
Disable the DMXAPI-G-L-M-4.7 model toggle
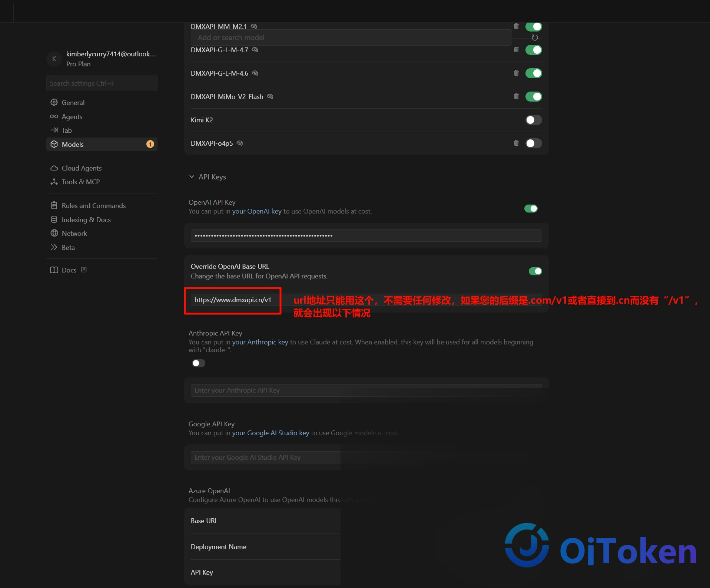534,50
